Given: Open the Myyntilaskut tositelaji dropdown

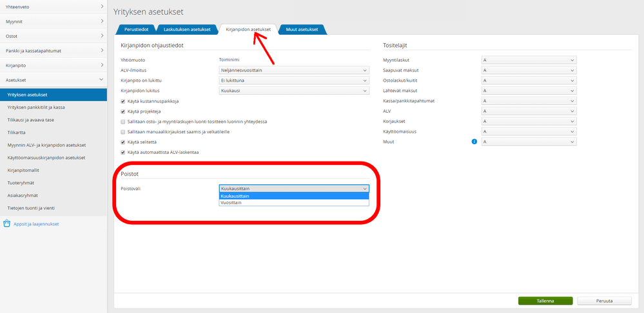Looking at the screenshot, I should (x=529, y=61).
